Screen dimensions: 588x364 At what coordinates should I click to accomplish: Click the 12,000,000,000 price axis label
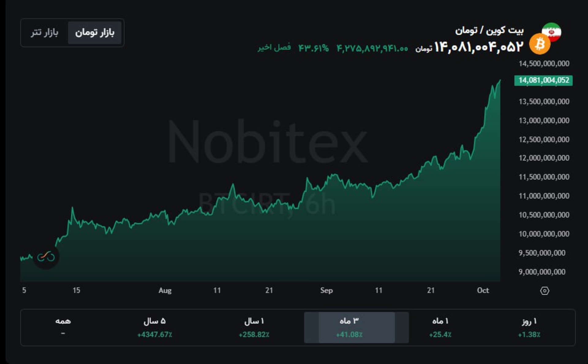coord(544,158)
